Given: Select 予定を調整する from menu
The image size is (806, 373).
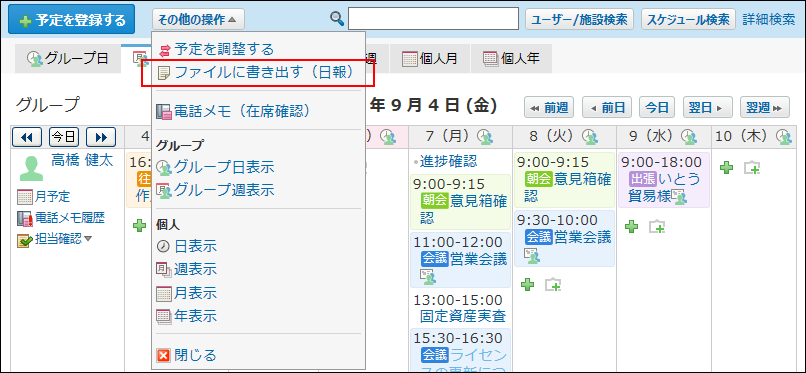Looking at the screenshot, I should pyautogui.click(x=224, y=50).
